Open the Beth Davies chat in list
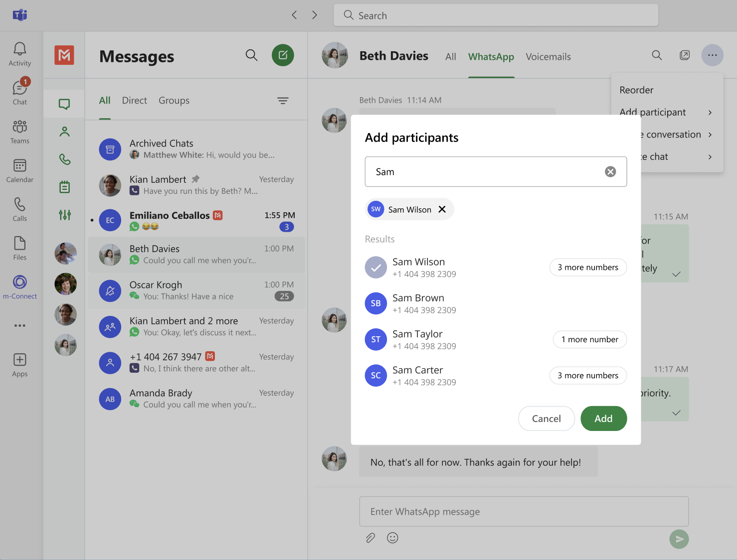737x560 pixels. coord(196,255)
